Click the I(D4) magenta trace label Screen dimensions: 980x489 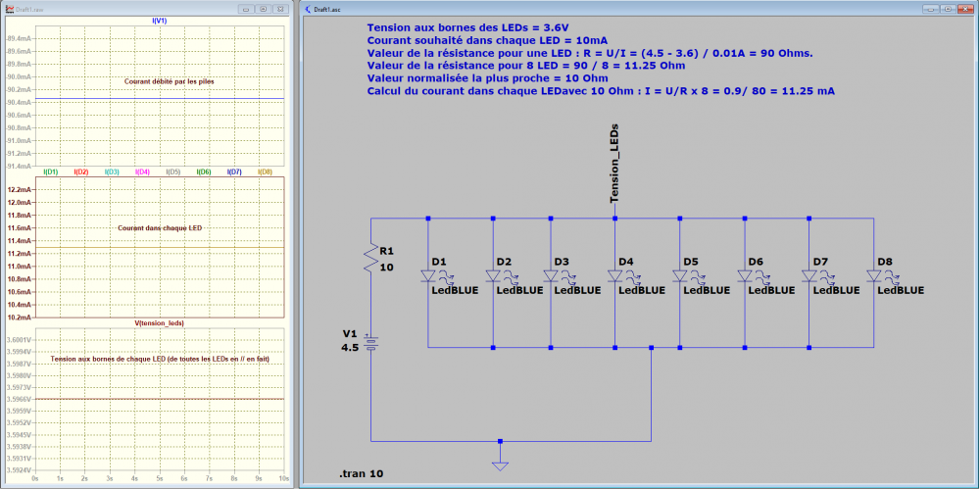pyautogui.click(x=142, y=171)
